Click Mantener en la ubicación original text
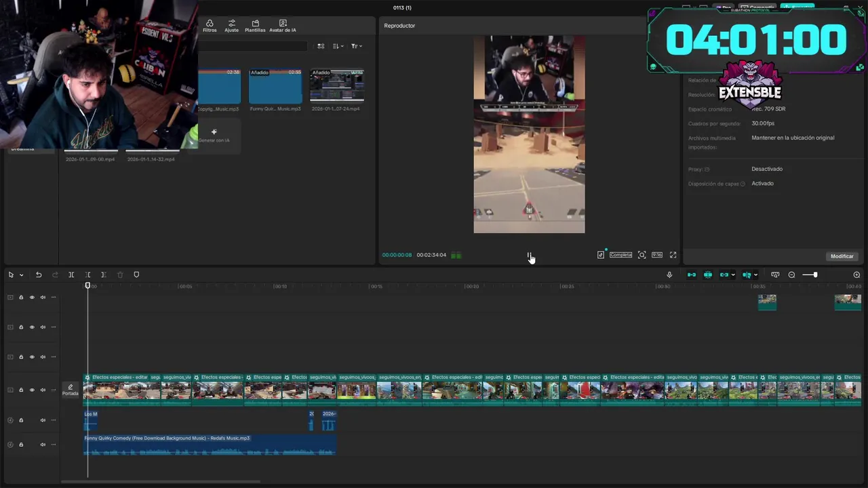Screen dimensions: 868x488 (x=793, y=138)
